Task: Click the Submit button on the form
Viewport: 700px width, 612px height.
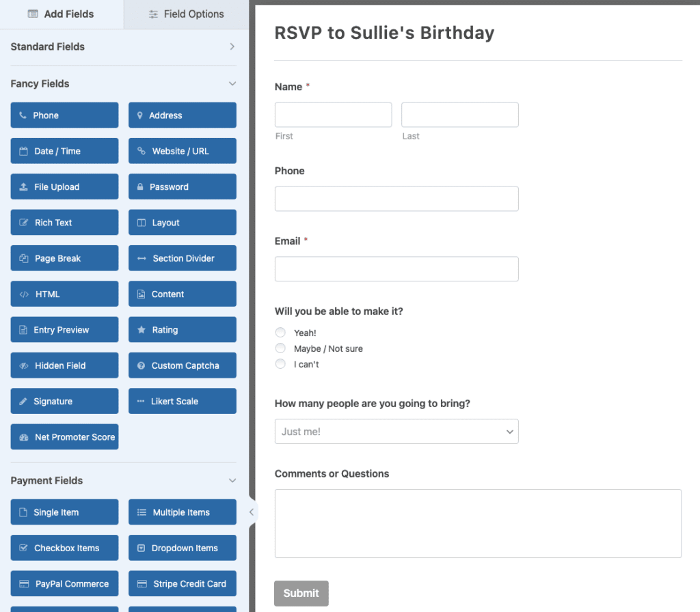Action: tap(301, 593)
